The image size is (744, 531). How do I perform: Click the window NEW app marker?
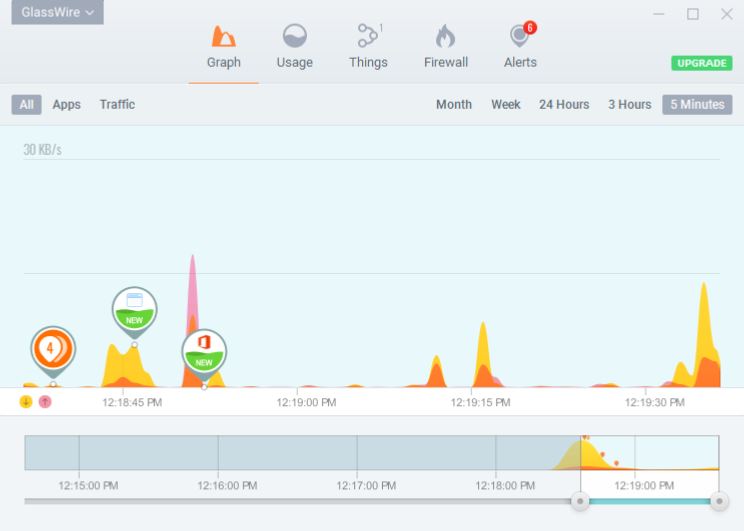134,309
